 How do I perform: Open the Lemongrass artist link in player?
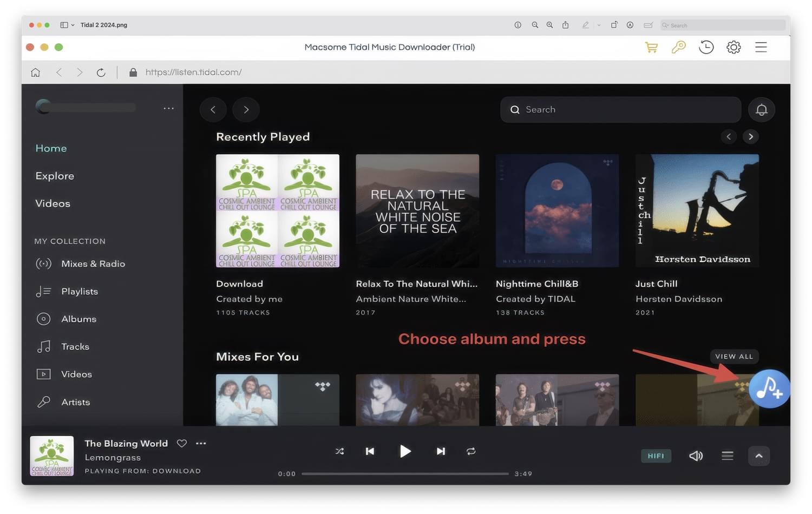[113, 458]
